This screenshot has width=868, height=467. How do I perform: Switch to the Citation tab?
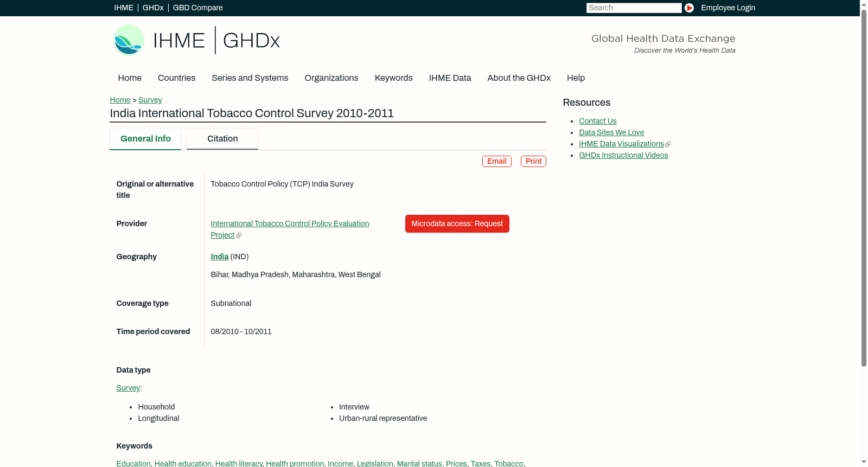pyautogui.click(x=222, y=139)
